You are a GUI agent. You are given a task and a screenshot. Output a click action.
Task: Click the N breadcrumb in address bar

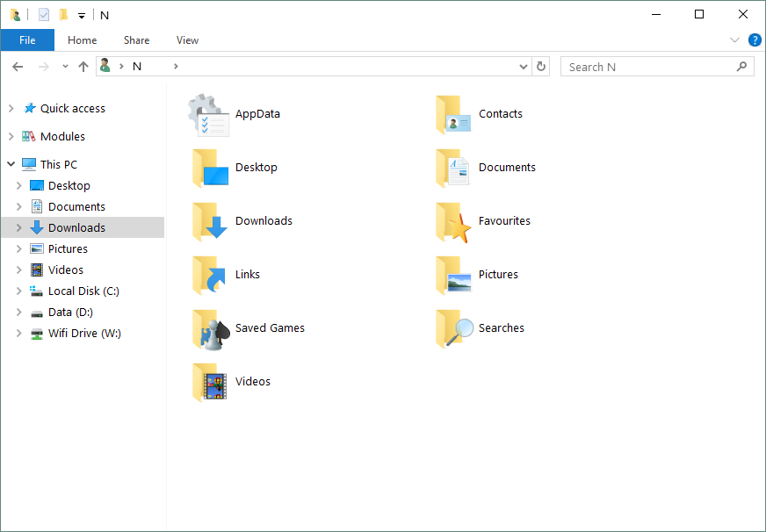tap(137, 67)
